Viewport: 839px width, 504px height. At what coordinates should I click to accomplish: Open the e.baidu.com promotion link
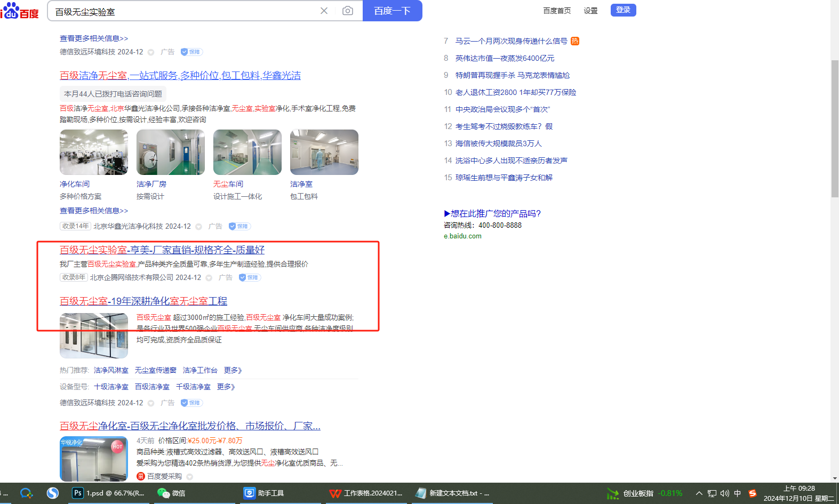tap(462, 236)
